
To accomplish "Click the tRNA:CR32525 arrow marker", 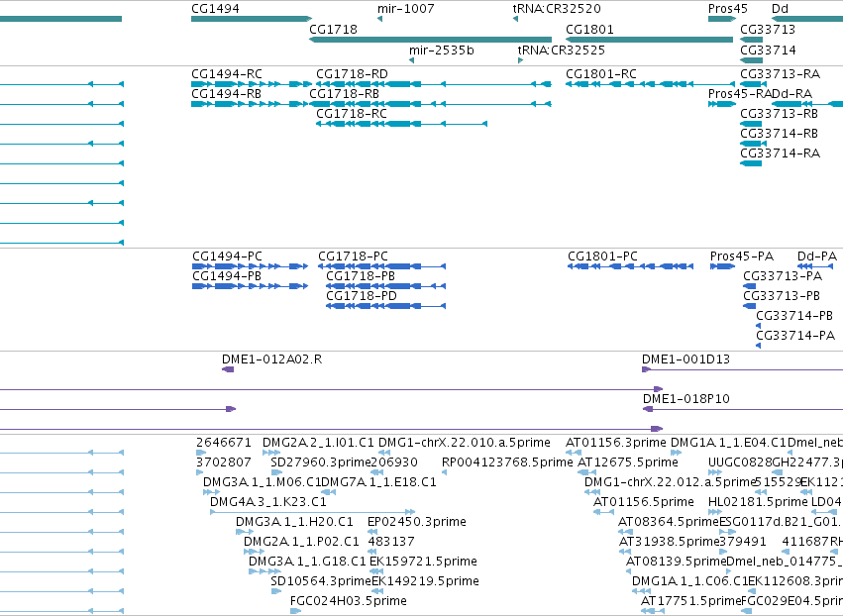I will click(x=520, y=60).
